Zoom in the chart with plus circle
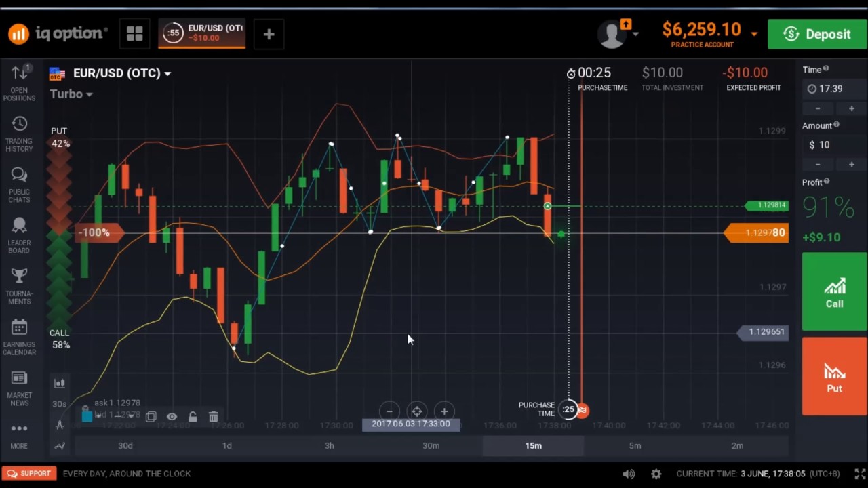The height and width of the screenshot is (488, 868). 444,411
